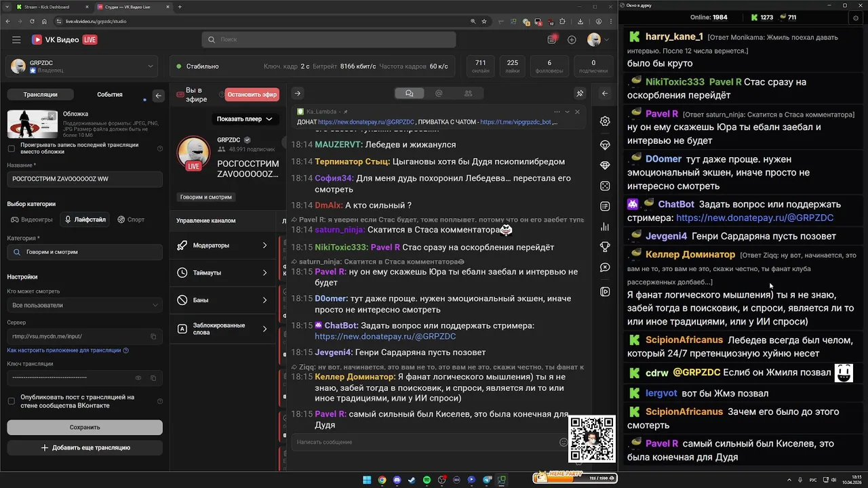The image size is (868, 488).
Task: Open settings gear in Окно в дурку window
Action: tap(856, 18)
